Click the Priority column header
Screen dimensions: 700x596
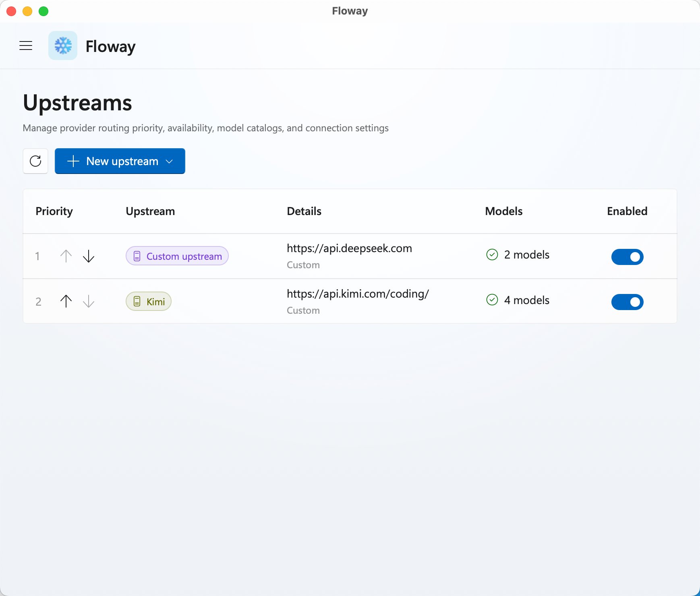pyautogui.click(x=54, y=211)
